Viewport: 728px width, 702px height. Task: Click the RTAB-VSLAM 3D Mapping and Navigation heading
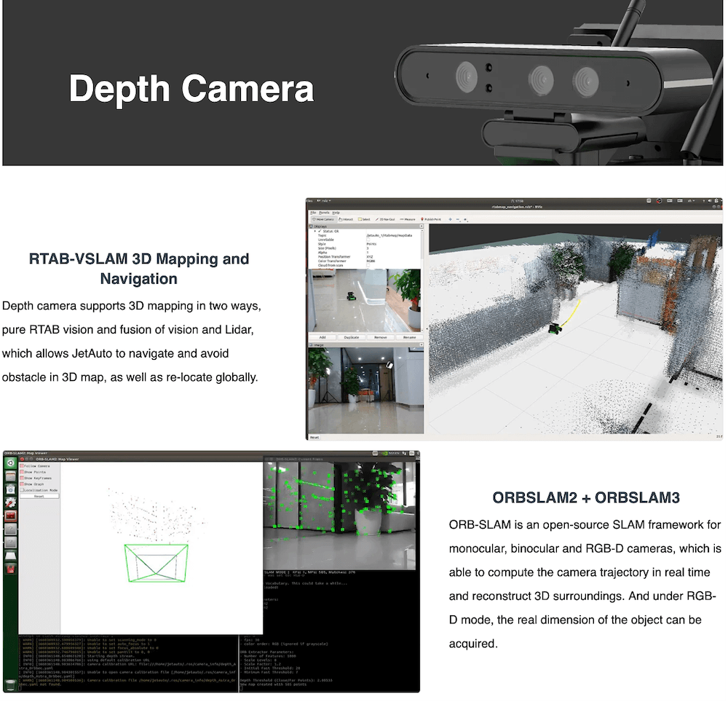click(x=139, y=269)
